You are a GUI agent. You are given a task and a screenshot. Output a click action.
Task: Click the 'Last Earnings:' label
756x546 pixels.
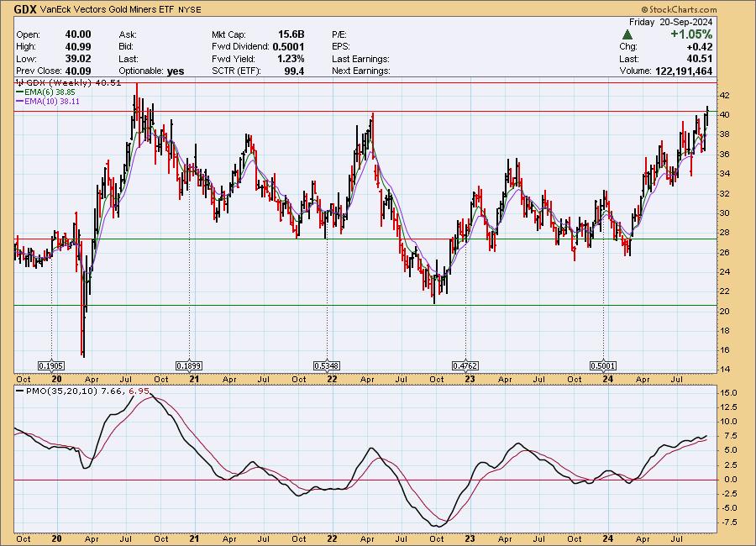pyautogui.click(x=360, y=59)
